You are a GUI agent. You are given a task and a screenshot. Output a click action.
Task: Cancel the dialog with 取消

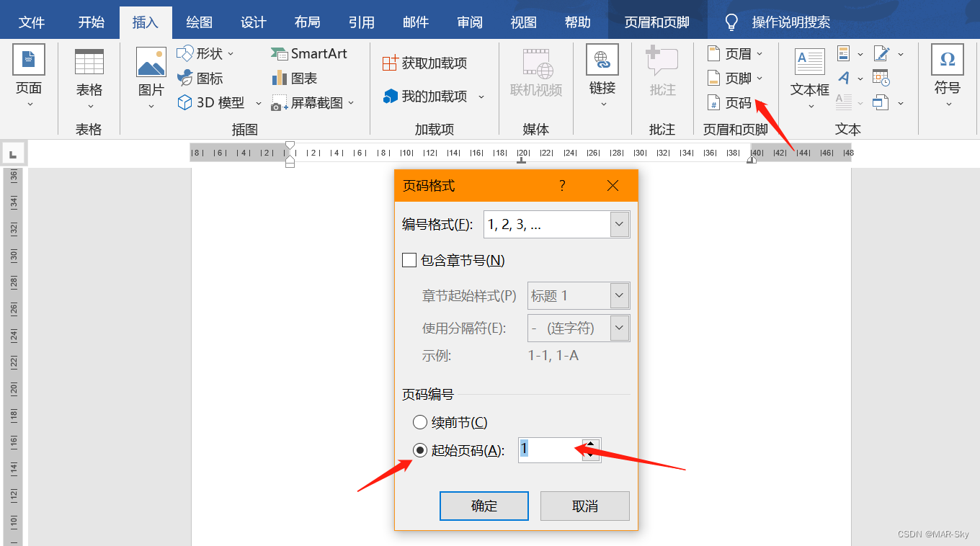tap(585, 506)
